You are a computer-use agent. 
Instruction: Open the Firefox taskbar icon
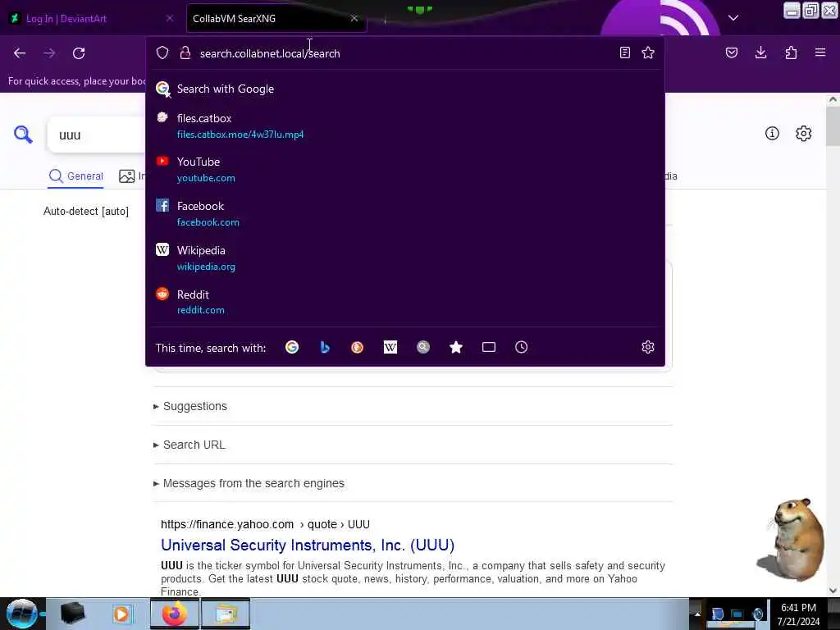[175, 614]
